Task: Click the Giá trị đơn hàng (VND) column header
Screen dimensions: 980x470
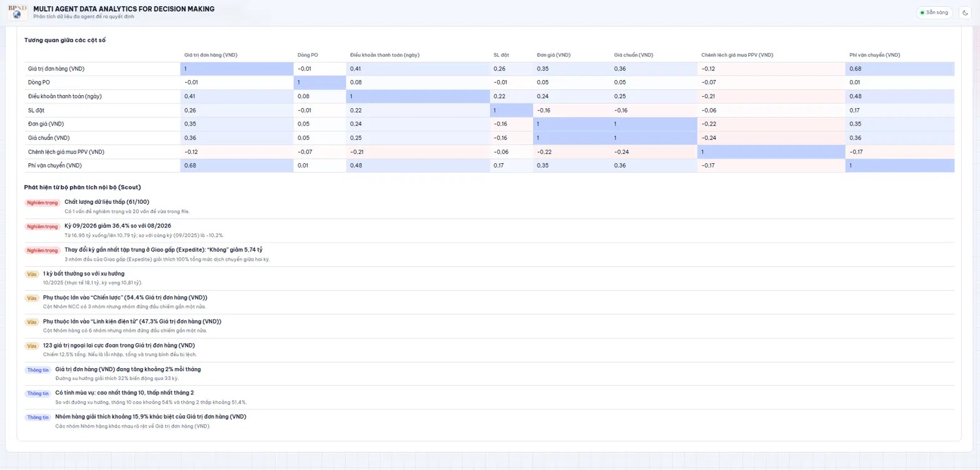Action: pyautogui.click(x=211, y=55)
